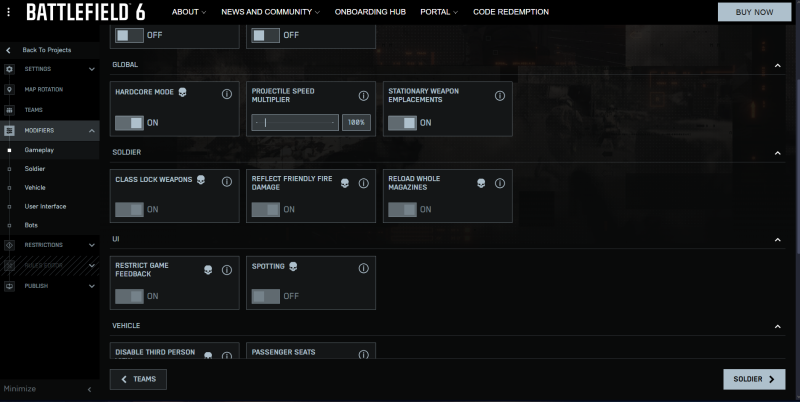The width and height of the screenshot is (800, 402).
Task: Toggle Hardcore Mode switch
Action: [129, 123]
